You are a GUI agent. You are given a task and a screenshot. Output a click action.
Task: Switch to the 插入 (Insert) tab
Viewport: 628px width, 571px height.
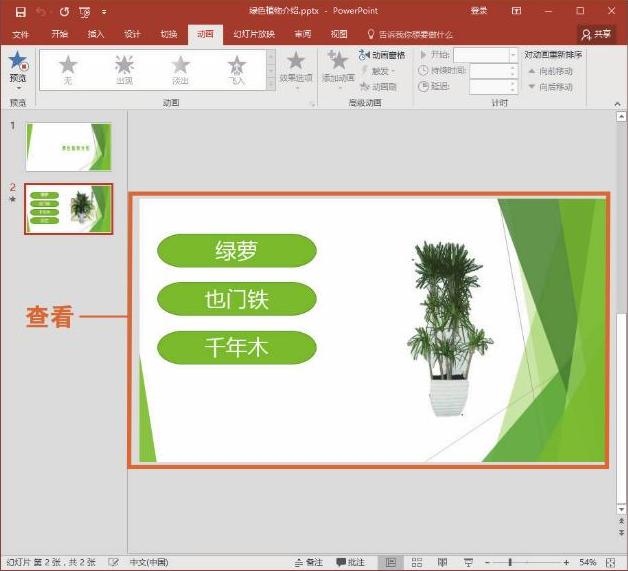96,34
